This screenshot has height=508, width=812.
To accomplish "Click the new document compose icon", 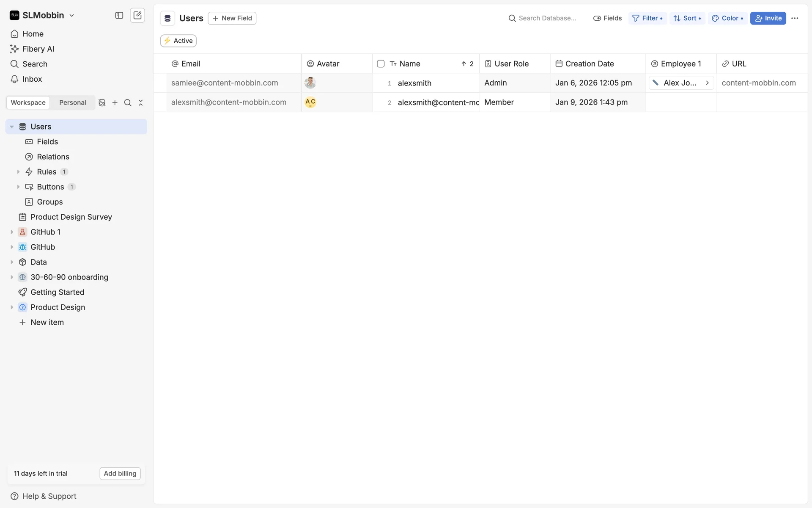I will (x=137, y=15).
